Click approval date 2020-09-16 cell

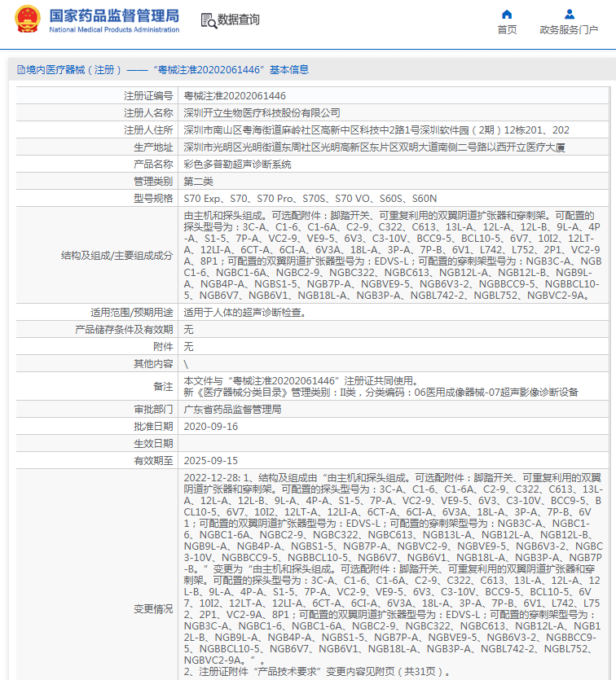point(394,427)
